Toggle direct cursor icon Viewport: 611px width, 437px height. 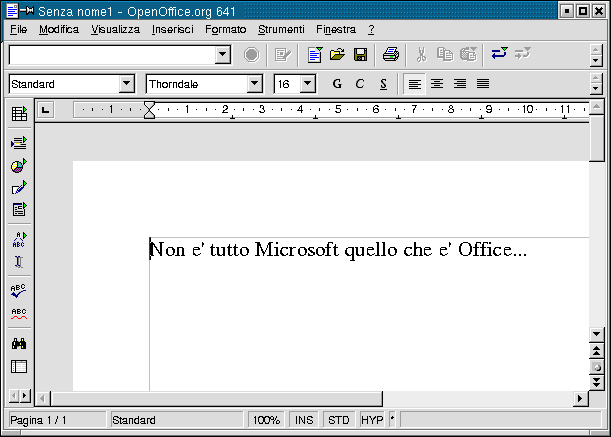(19, 262)
